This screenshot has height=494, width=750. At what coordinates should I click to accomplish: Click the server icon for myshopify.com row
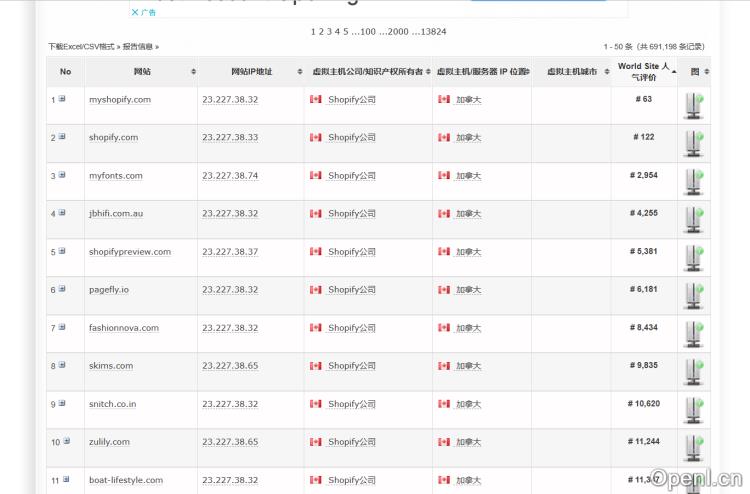click(693, 105)
